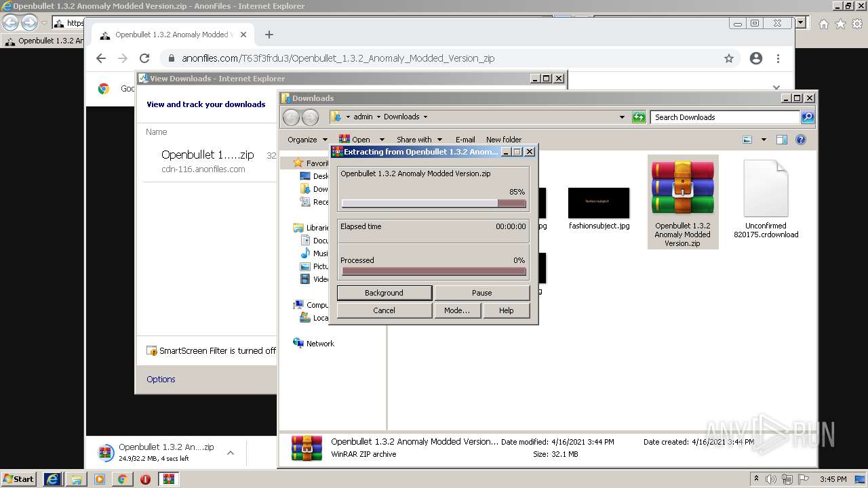Go back in Chrome
This screenshot has width=868, height=488.
[101, 58]
